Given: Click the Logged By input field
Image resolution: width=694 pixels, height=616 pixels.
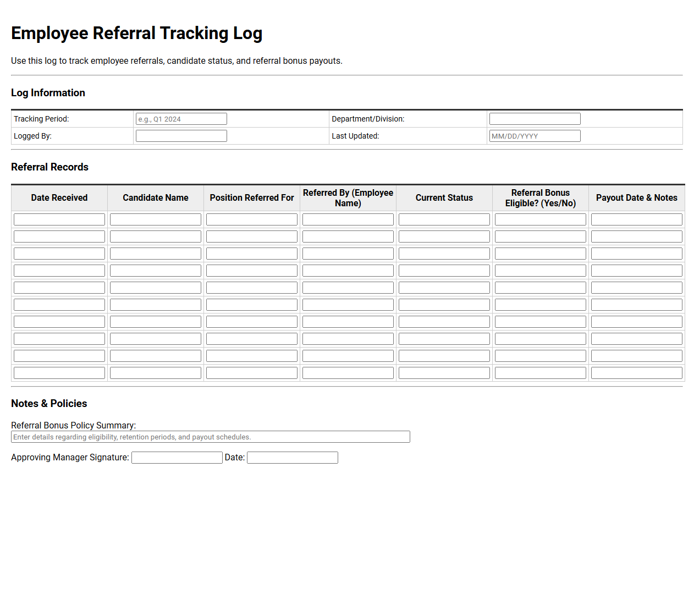Looking at the screenshot, I should point(181,136).
